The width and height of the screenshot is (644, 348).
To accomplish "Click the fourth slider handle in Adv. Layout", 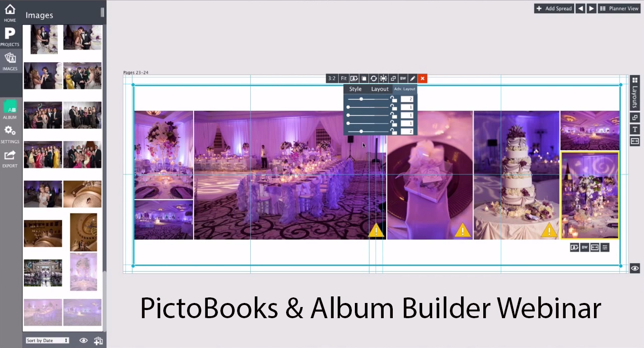I will 348,123.
